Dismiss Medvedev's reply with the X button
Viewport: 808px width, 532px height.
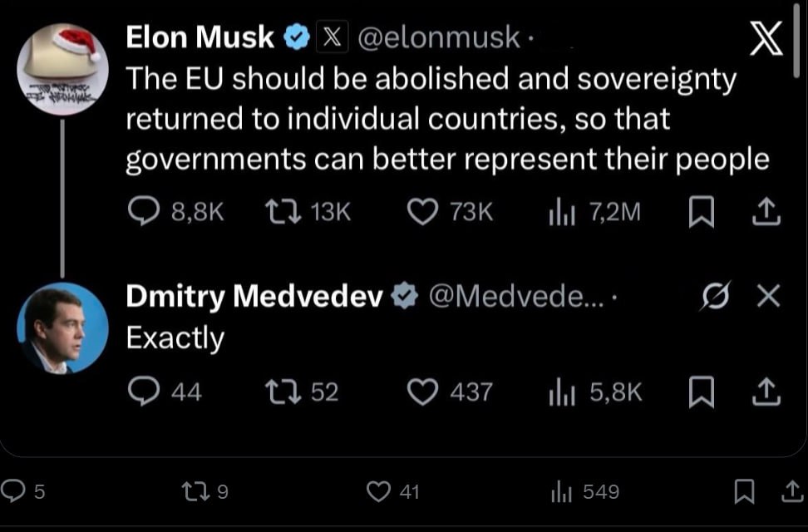[x=770, y=296]
